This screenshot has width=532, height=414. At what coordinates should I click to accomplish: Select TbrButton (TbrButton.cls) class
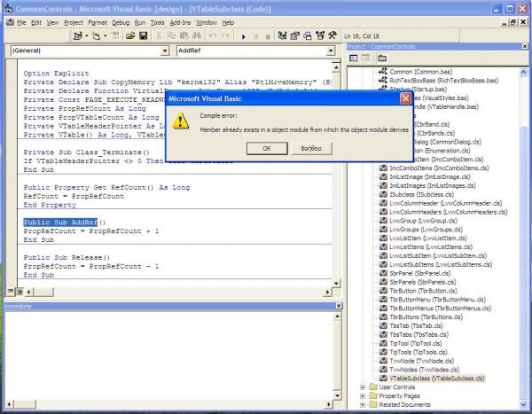pos(423,291)
